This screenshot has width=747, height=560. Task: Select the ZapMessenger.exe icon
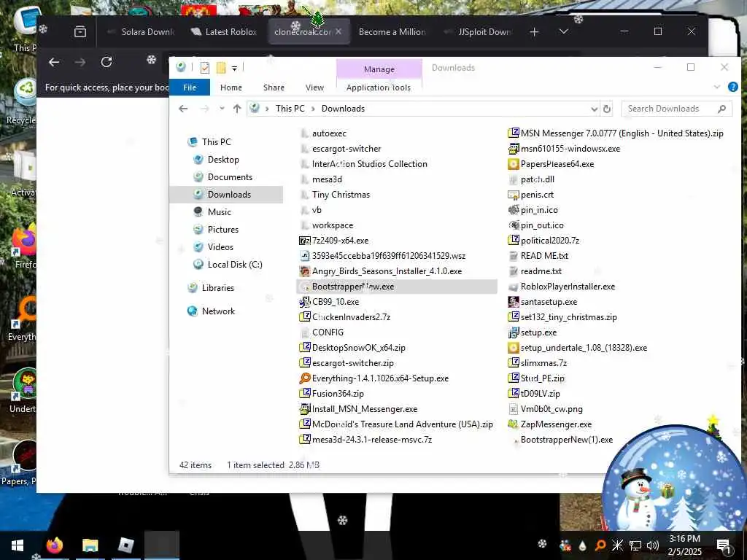pyautogui.click(x=513, y=424)
